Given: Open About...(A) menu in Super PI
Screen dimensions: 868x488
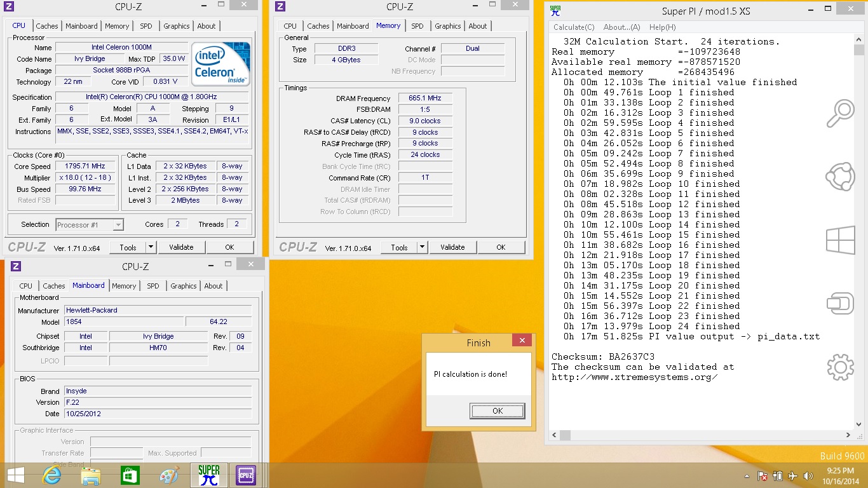Looking at the screenshot, I should (621, 27).
